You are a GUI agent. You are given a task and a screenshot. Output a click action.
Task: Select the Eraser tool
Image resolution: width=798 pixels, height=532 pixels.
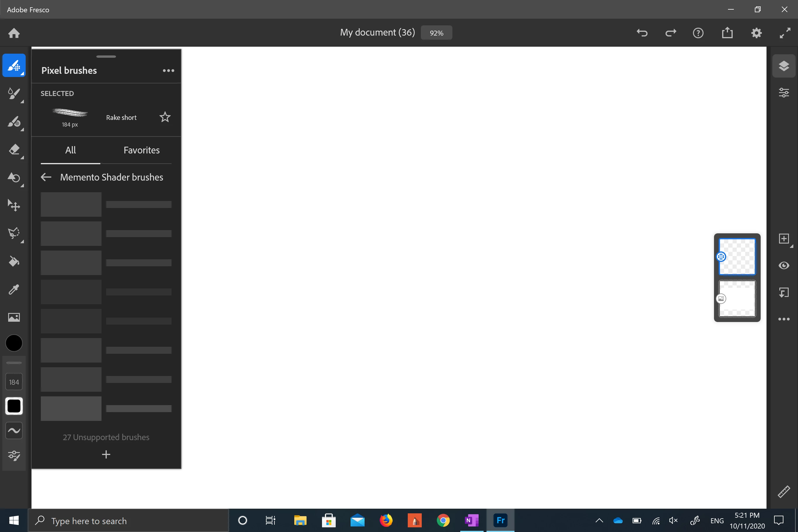click(x=14, y=150)
